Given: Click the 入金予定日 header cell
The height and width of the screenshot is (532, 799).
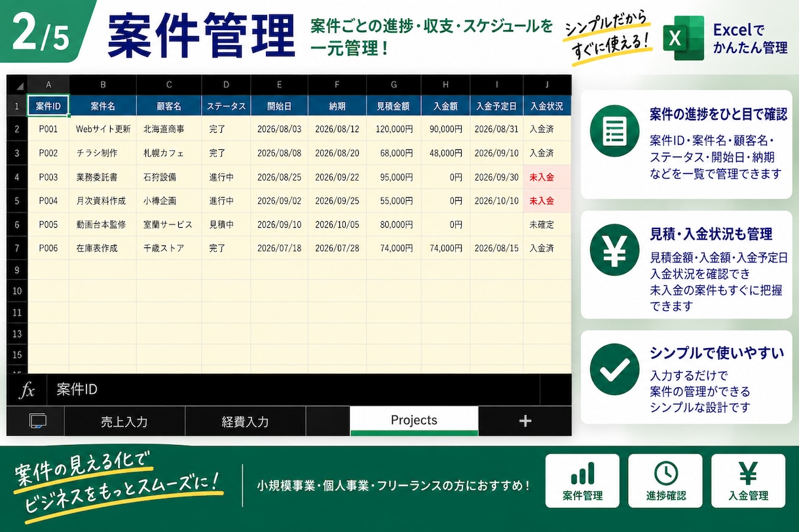Looking at the screenshot, I should pyautogui.click(x=496, y=106).
